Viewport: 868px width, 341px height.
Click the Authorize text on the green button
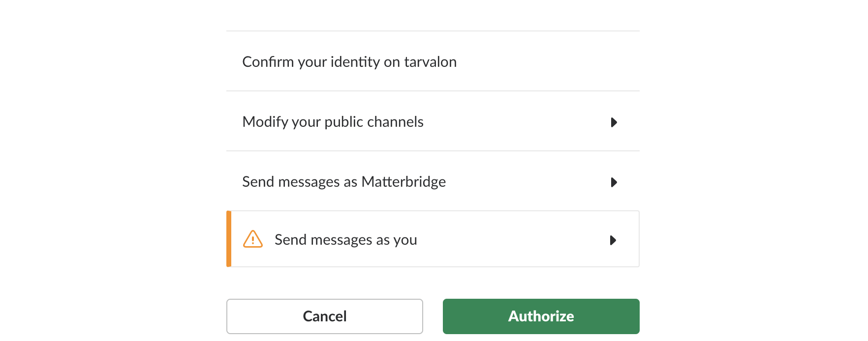coord(541,316)
